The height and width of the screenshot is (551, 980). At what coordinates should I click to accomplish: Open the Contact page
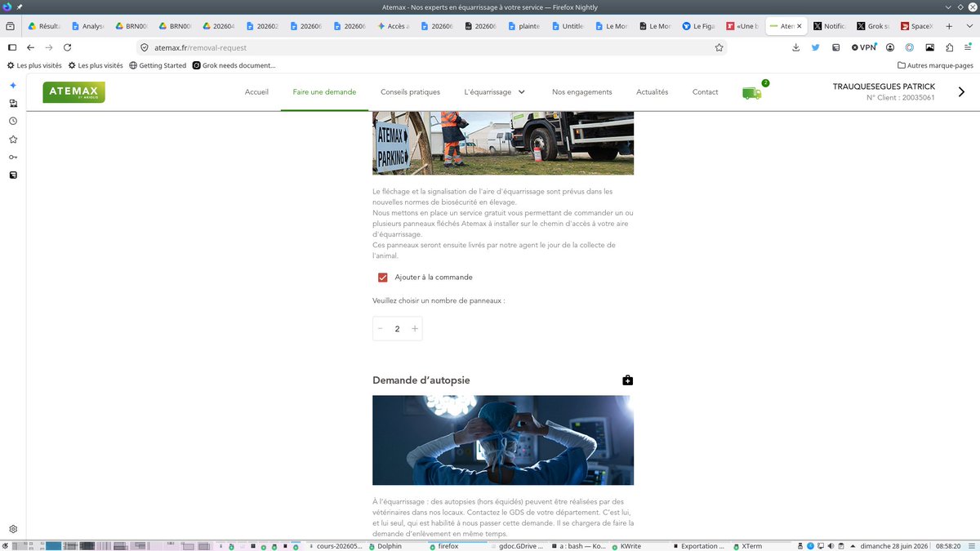[x=705, y=92]
